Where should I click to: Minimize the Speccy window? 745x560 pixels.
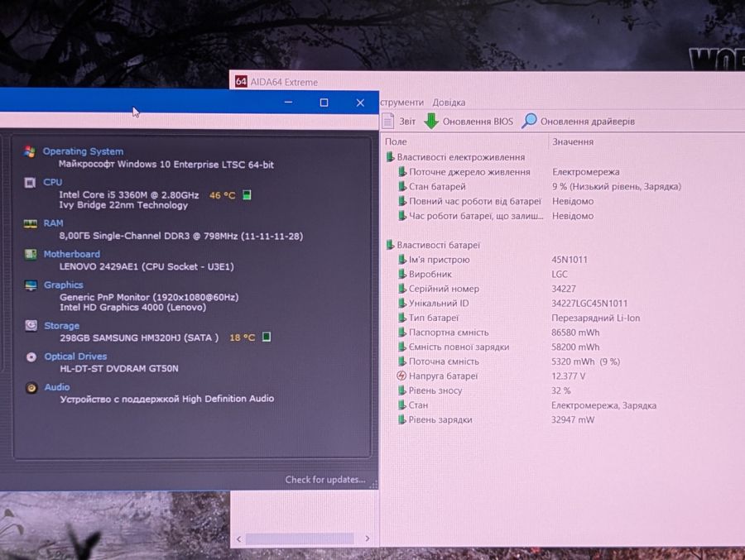pyautogui.click(x=288, y=102)
